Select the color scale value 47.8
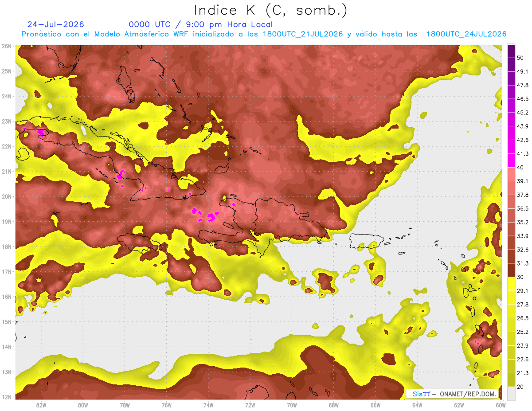 coord(523,85)
